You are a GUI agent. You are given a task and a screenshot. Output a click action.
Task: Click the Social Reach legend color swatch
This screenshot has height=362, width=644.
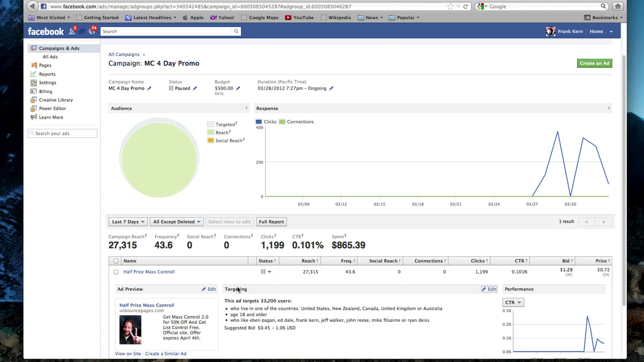pos(210,140)
